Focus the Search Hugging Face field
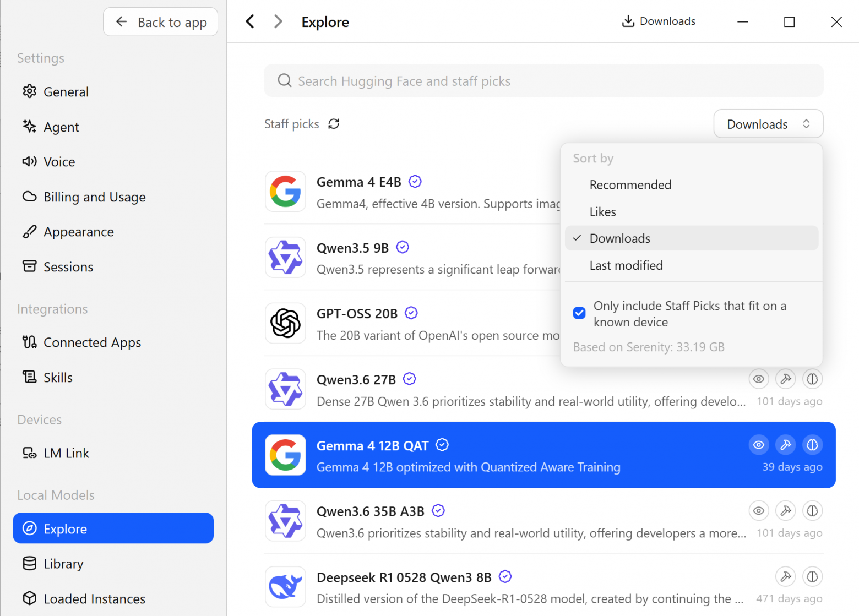 [x=543, y=81]
